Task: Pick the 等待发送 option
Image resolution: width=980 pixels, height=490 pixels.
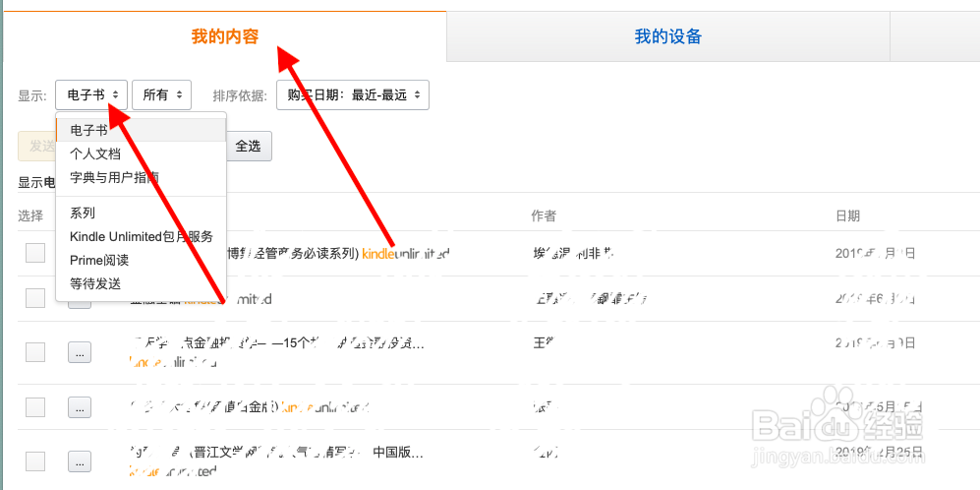Action: coord(95,284)
